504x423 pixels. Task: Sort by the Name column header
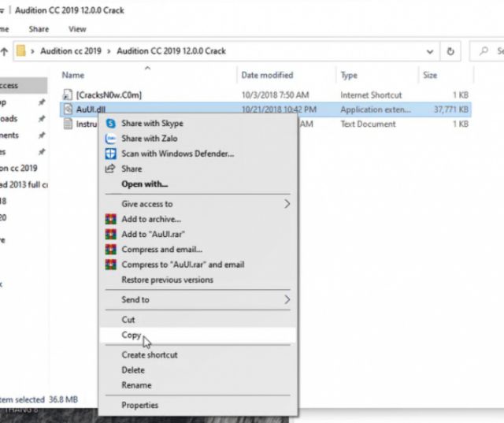[73, 75]
